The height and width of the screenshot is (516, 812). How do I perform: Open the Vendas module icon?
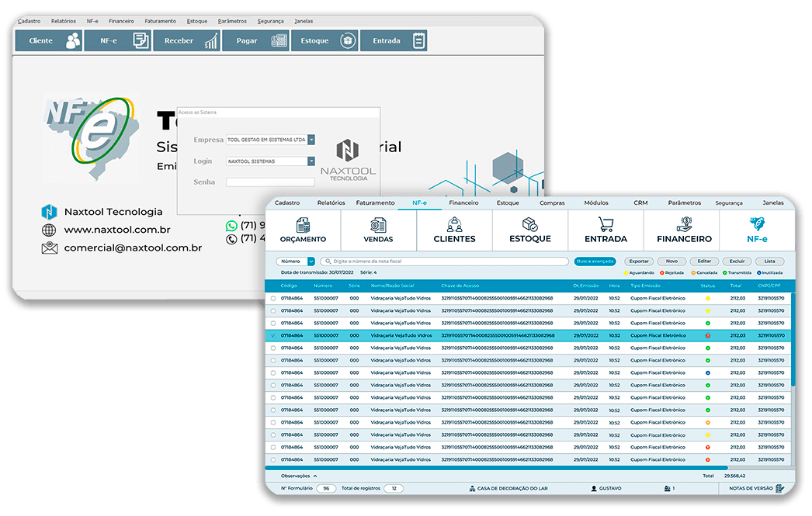click(378, 225)
